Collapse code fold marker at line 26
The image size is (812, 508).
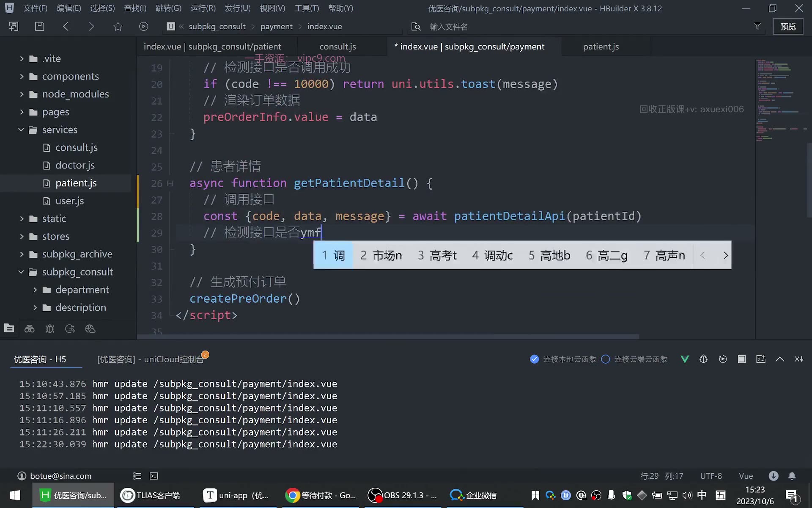coord(170,183)
